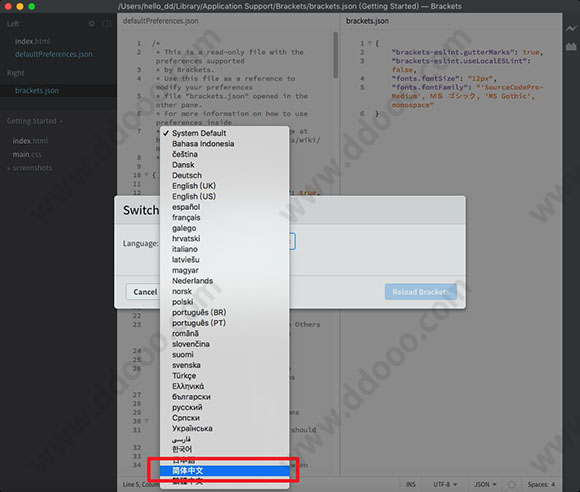Image resolution: width=580 pixels, height=492 pixels.
Task: Click Cancel in Switch Language dialog
Action: coord(145,292)
